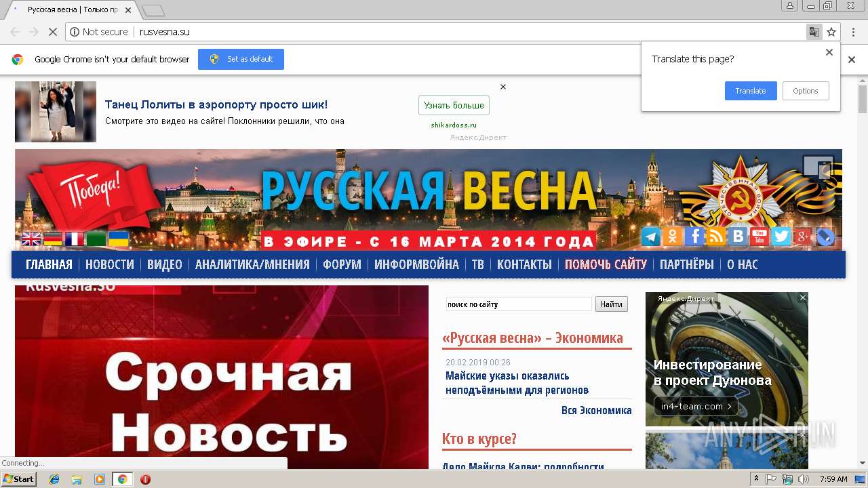Viewport: 868px width, 488px height.
Task: Open the Вся Экономика link
Action: (597, 410)
